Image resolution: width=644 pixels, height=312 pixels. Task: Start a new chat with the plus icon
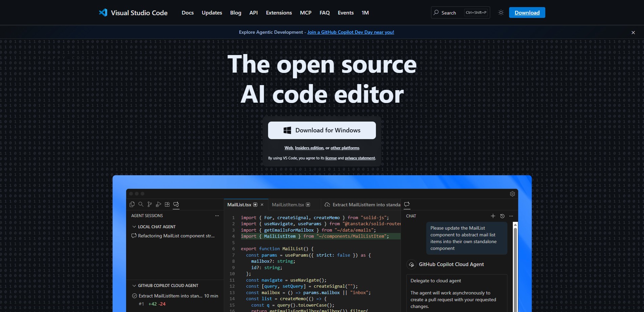493,216
